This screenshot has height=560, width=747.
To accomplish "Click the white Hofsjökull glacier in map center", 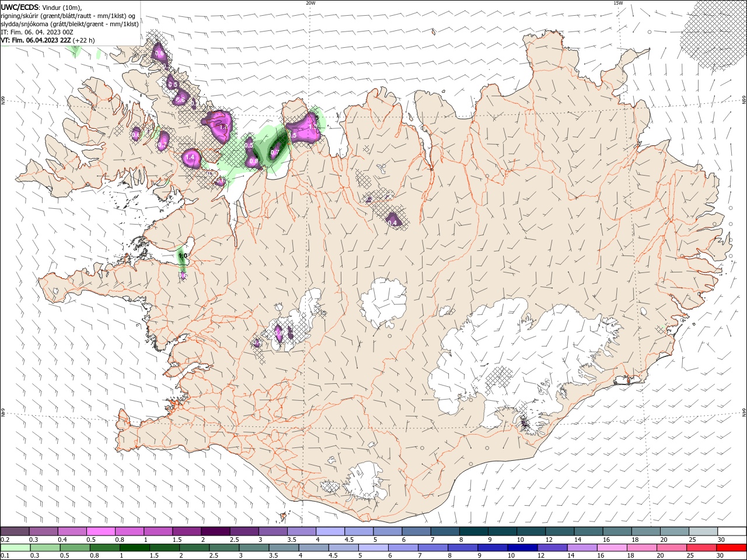I will pos(383,302).
